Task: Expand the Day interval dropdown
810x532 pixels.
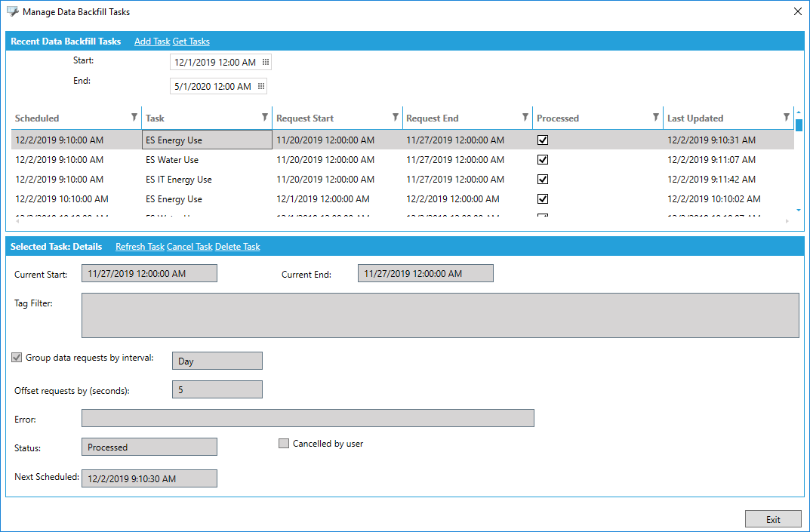Action: tap(217, 361)
